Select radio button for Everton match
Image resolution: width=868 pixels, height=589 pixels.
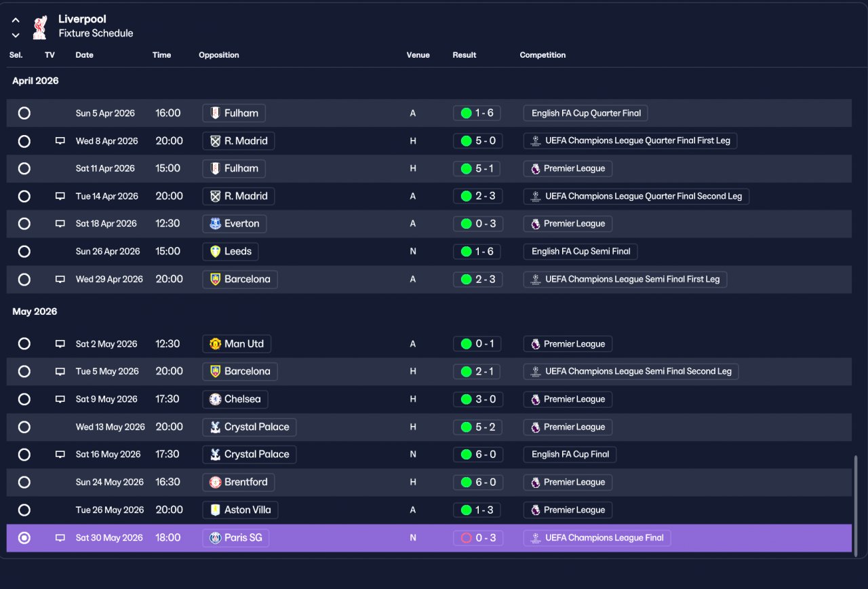tap(24, 224)
